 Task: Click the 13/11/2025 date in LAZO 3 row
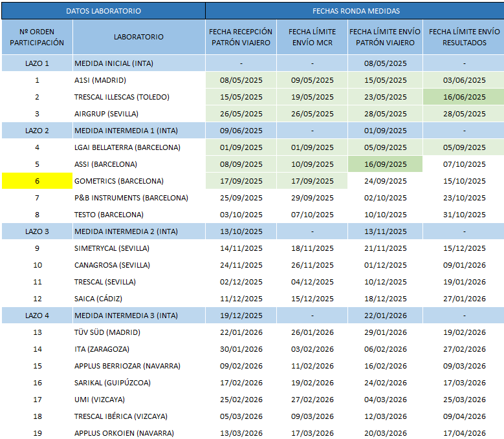coord(385,231)
